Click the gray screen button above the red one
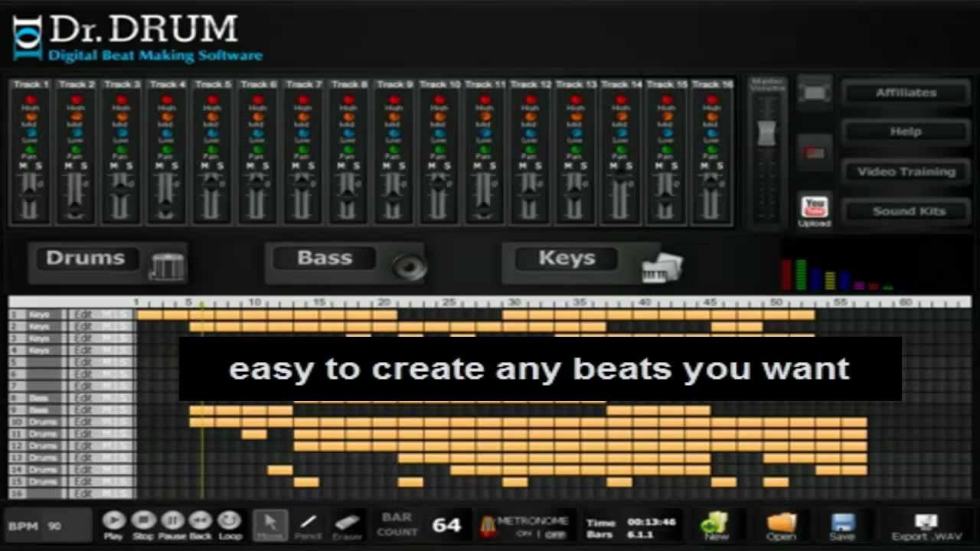Image resolution: width=980 pixels, height=551 pixels. pyautogui.click(x=815, y=93)
